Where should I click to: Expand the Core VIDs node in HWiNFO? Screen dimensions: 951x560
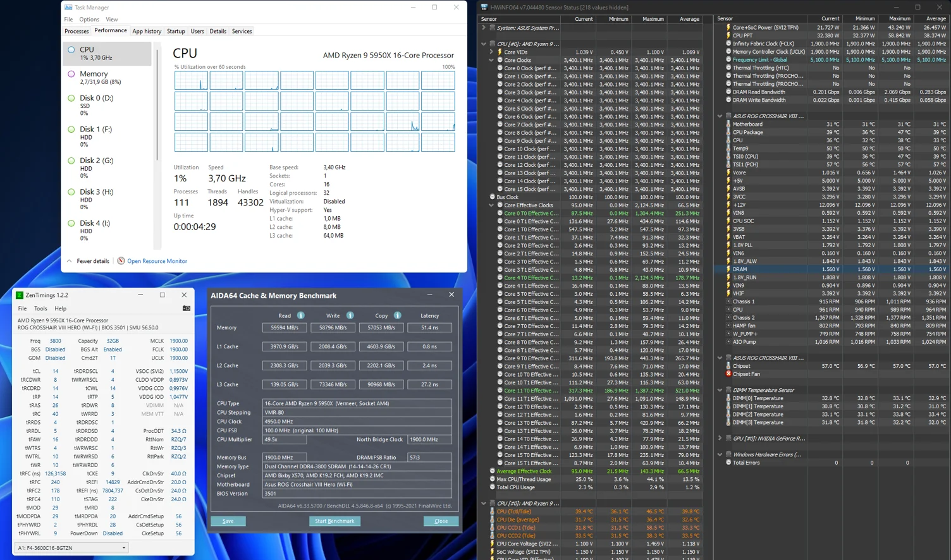click(491, 52)
